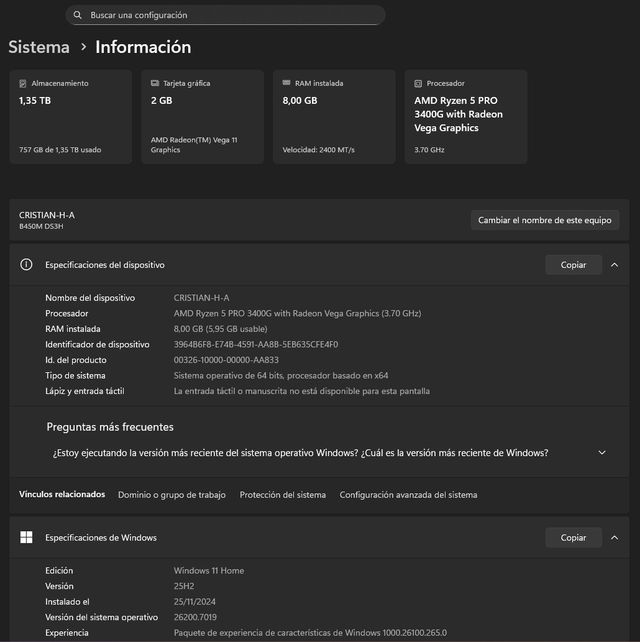Image resolution: width=640 pixels, height=642 pixels.
Task: Click the Preguntas más frecuentes heading
Action: [x=110, y=427]
